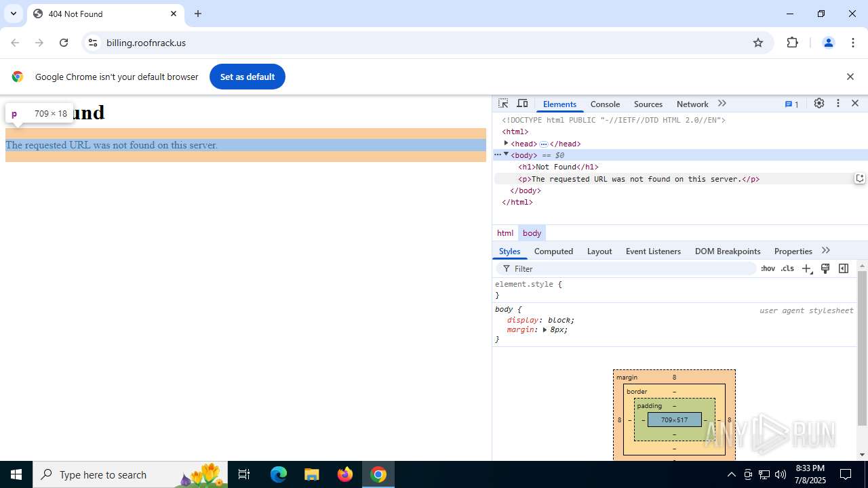Image resolution: width=868 pixels, height=488 pixels.
Task: Click the taskbar search box
Action: click(x=129, y=474)
